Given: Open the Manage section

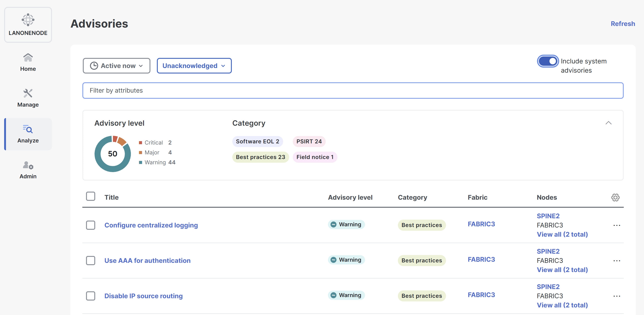Looking at the screenshot, I should pyautogui.click(x=28, y=98).
